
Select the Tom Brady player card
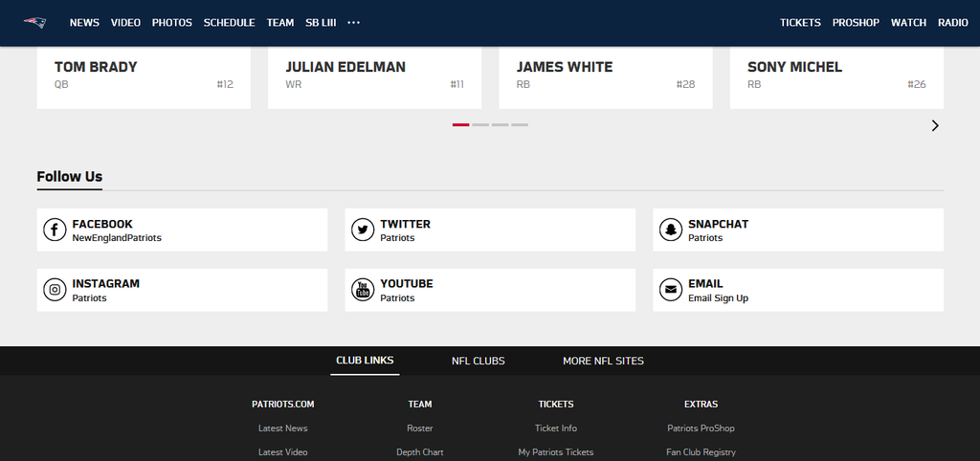pos(144,77)
